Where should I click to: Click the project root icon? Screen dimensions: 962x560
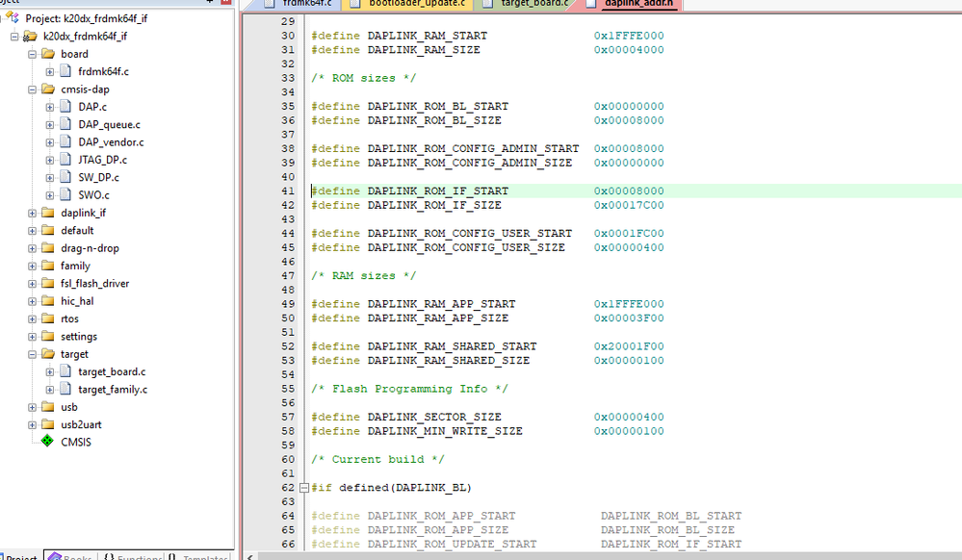pyautogui.click(x=13, y=17)
